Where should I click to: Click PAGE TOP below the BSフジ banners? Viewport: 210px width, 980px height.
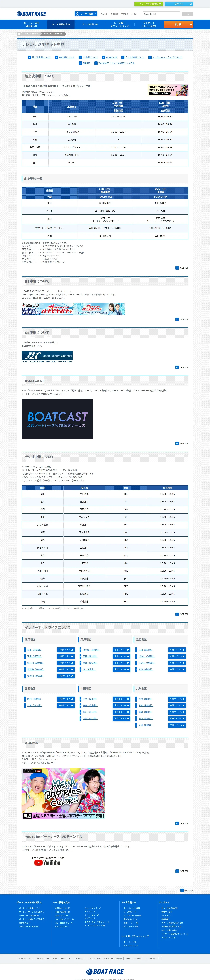pos(182,319)
